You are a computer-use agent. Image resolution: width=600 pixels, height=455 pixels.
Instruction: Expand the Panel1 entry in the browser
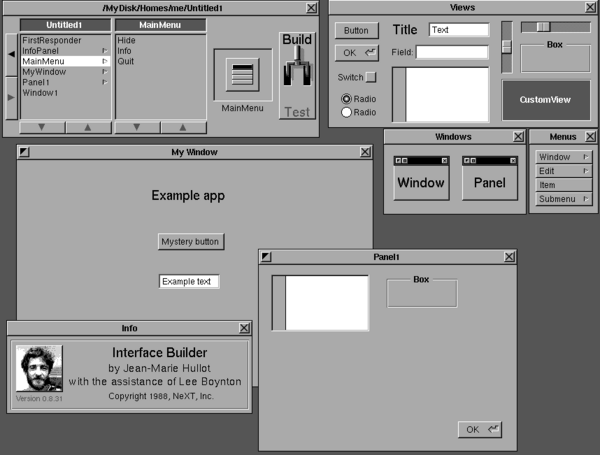coord(104,82)
